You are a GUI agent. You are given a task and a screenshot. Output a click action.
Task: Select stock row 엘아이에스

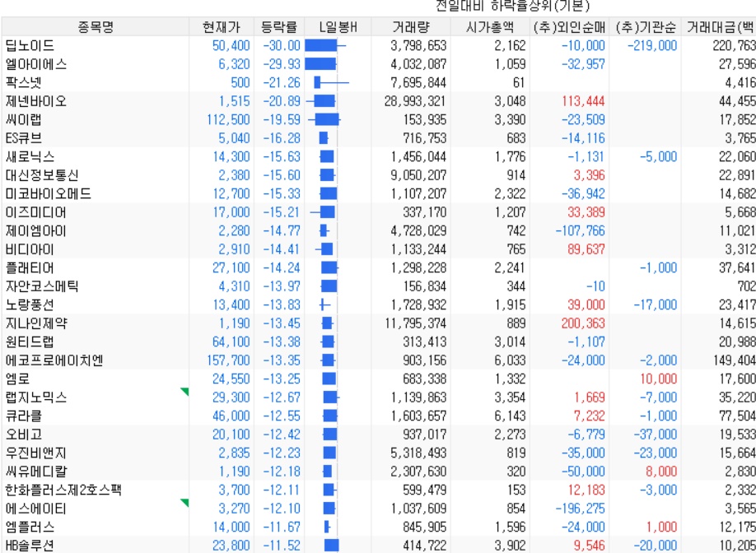point(378,64)
